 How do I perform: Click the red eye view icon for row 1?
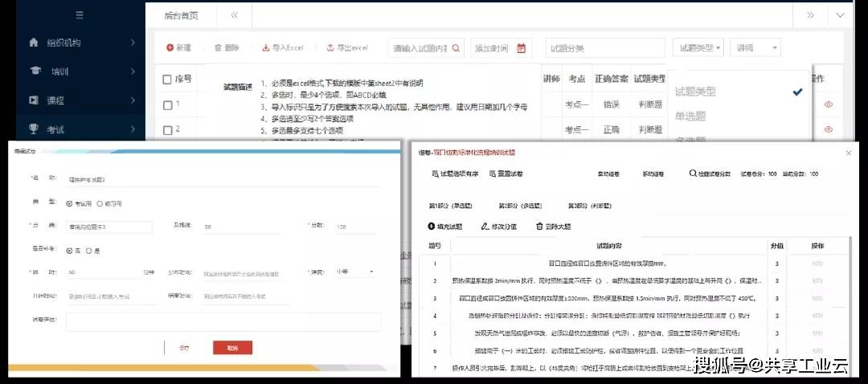829,104
